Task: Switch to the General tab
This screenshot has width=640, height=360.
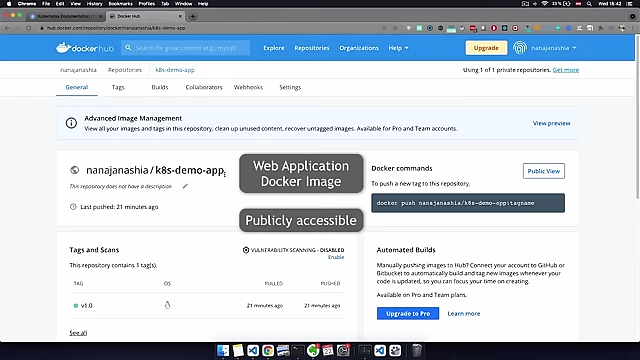Action: pos(77,87)
